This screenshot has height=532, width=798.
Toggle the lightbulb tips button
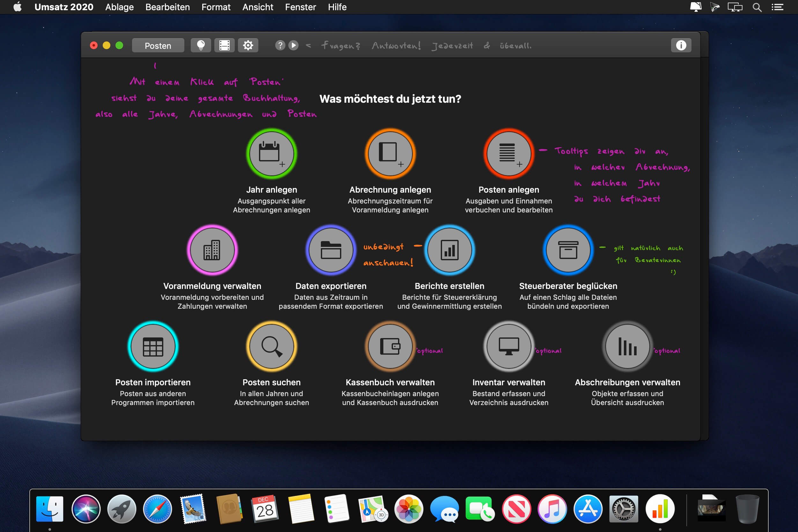(201, 46)
